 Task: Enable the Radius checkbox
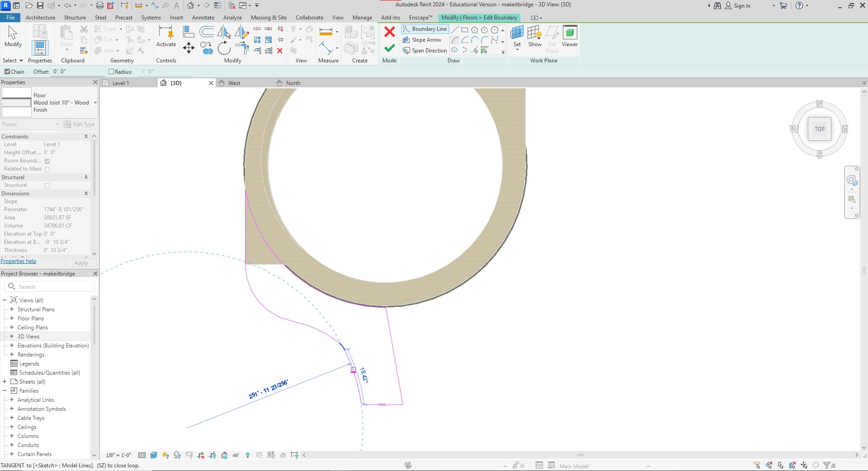click(x=111, y=71)
